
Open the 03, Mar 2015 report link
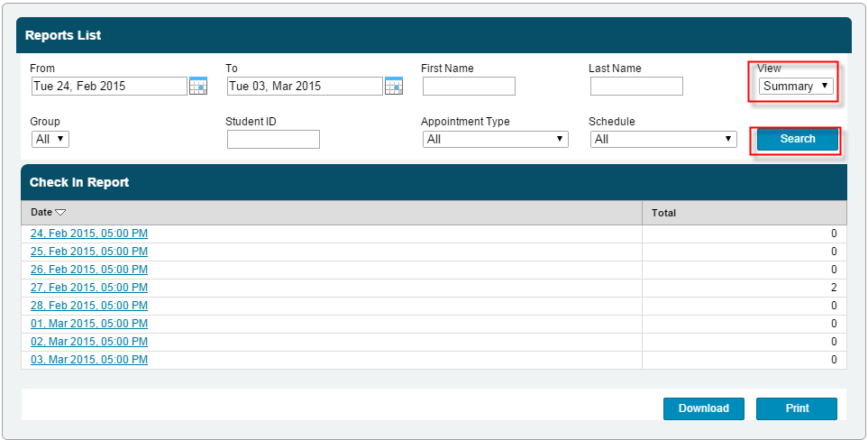tap(89, 360)
